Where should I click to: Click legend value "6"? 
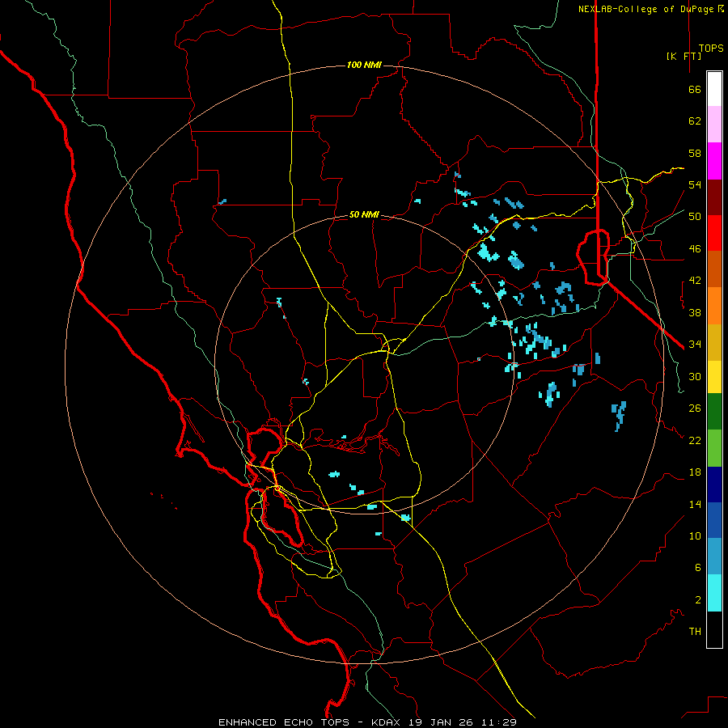698,568
